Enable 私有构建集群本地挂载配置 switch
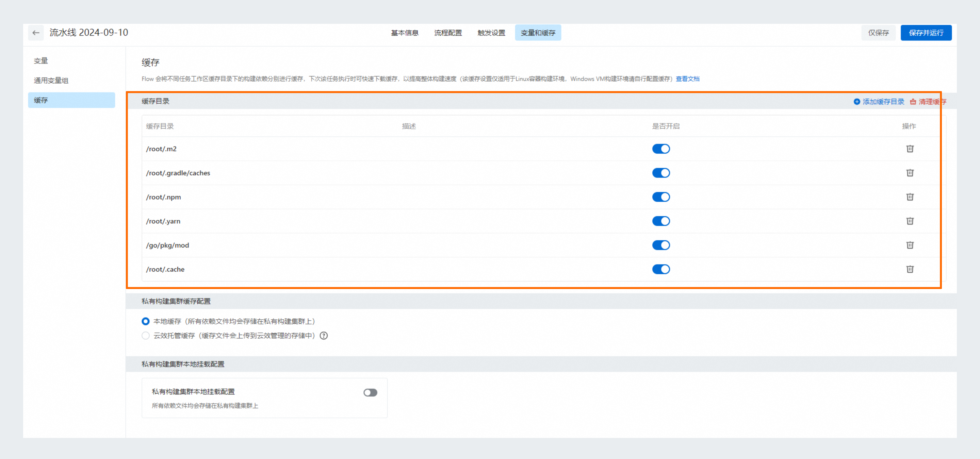 (370, 392)
